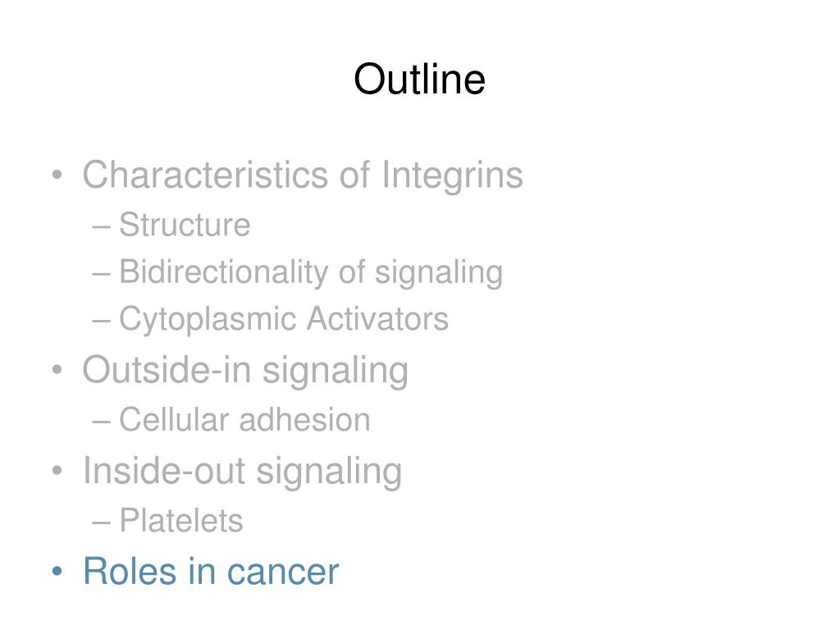Click blue bullet beside Roles in cancer
The image size is (840, 630).
57,571
